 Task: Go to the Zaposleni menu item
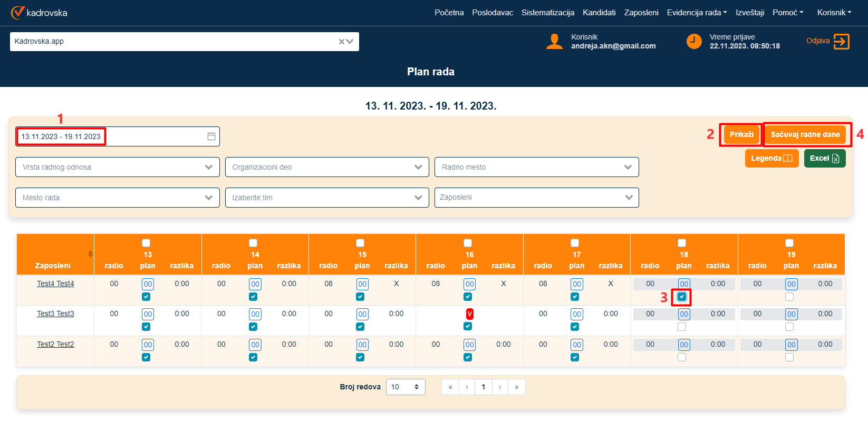(641, 13)
